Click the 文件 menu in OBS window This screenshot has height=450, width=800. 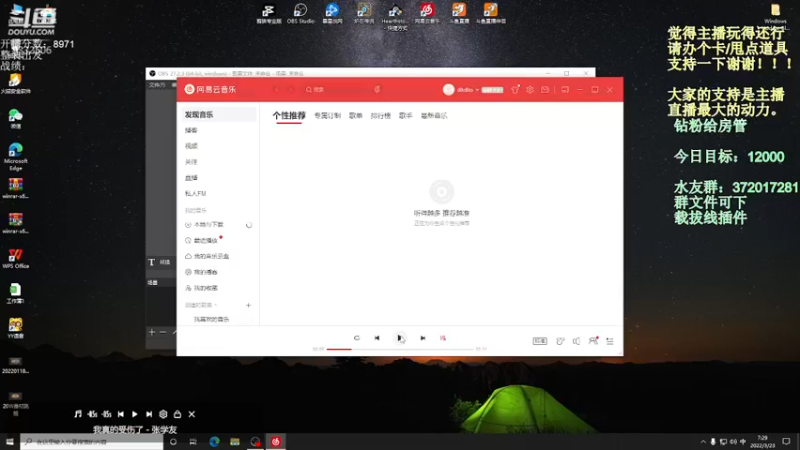157,85
